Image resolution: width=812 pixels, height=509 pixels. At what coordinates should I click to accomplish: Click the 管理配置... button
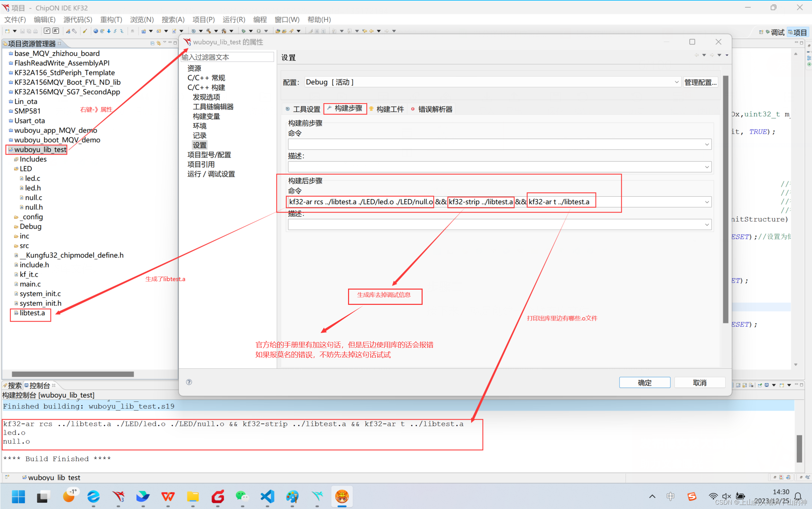coord(700,82)
